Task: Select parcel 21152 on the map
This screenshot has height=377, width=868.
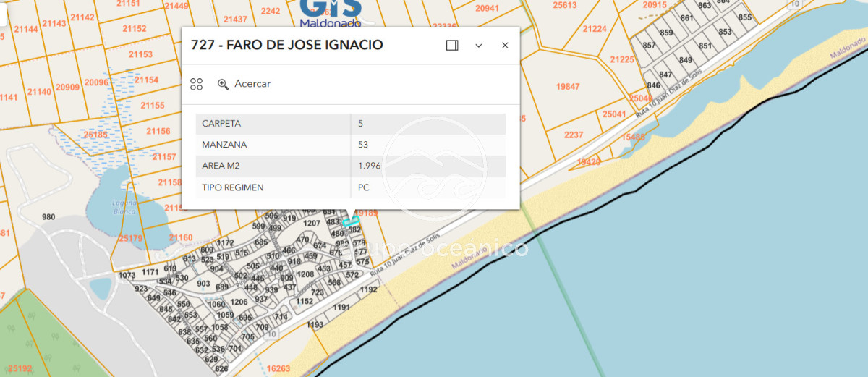Action: click(135, 29)
